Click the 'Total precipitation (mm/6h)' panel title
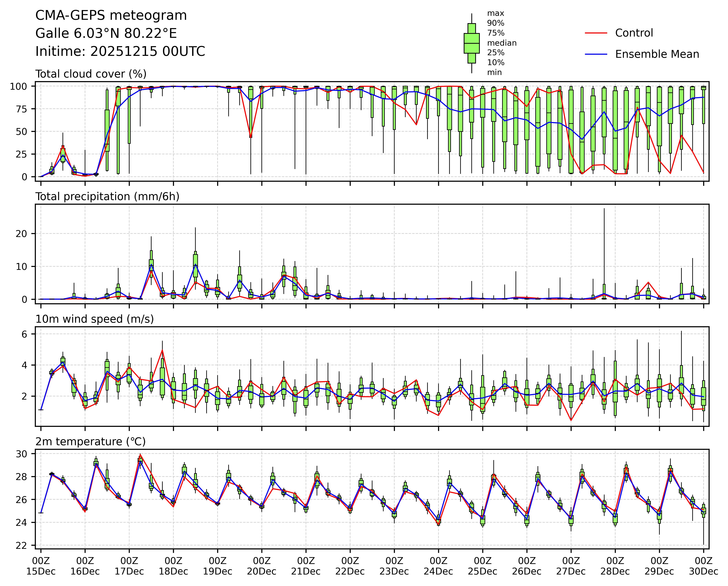Image resolution: width=728 pixels, height=586 pixels. click(x=107, y=197)
